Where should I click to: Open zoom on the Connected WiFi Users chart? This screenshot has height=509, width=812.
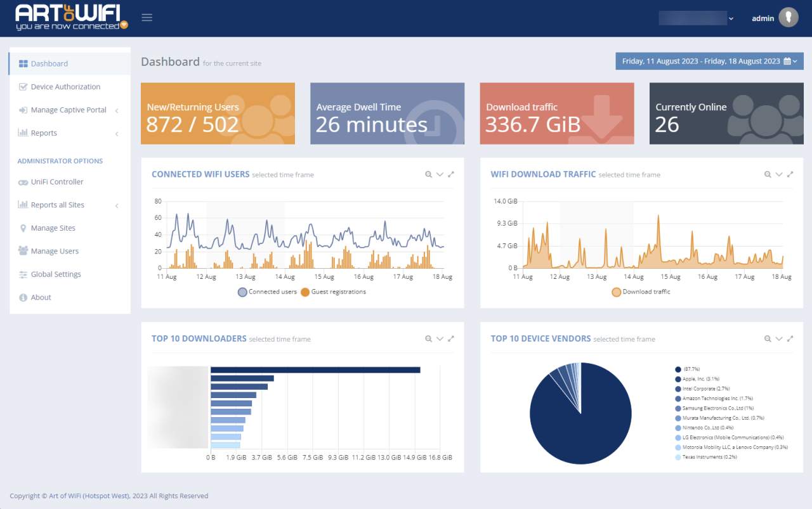429,174
